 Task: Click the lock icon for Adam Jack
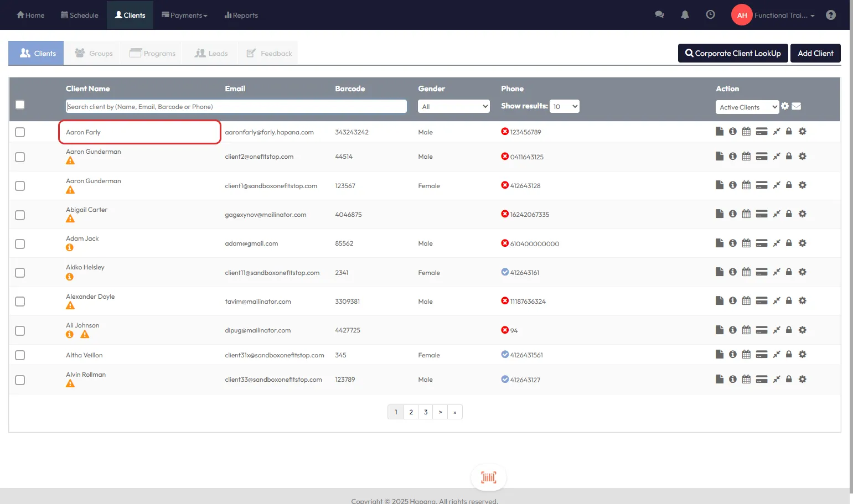[789, 243]
